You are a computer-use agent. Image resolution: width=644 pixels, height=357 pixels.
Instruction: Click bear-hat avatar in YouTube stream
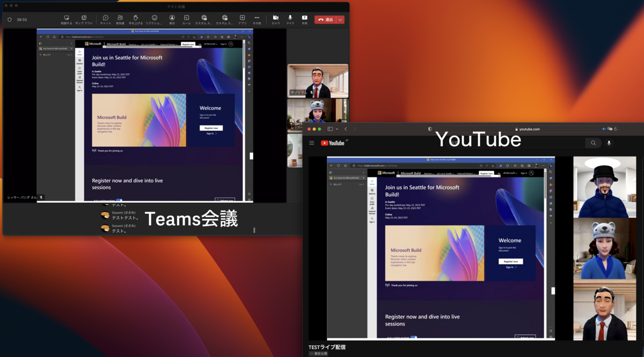click(x=604, y=248)
